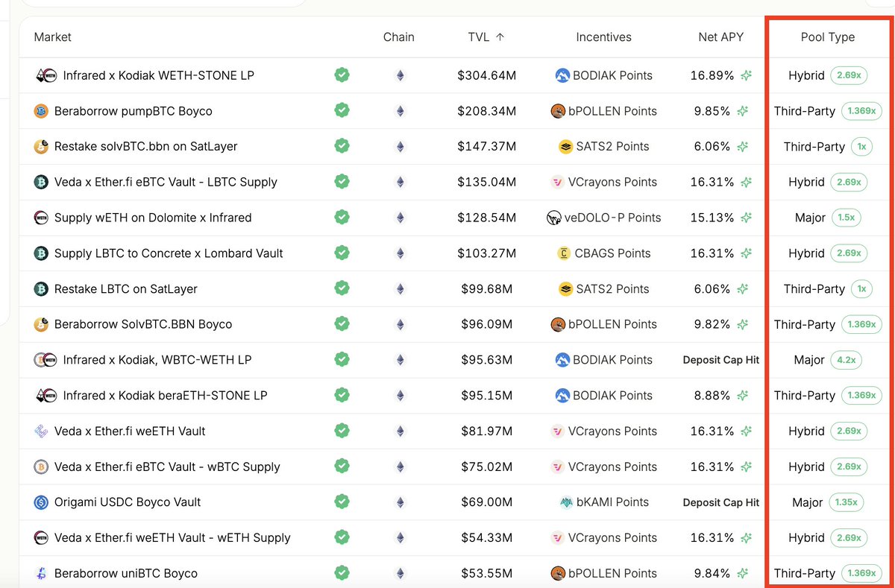The image size is (895, 588).
Task: Open Supply LBTC to Concrete x Lombard Vault
Action: coord(169,253)
